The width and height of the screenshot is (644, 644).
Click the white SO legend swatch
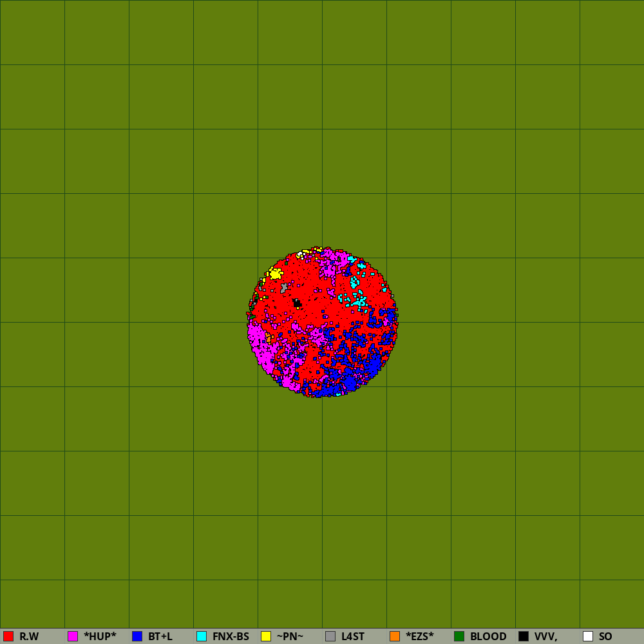(588, 636)
